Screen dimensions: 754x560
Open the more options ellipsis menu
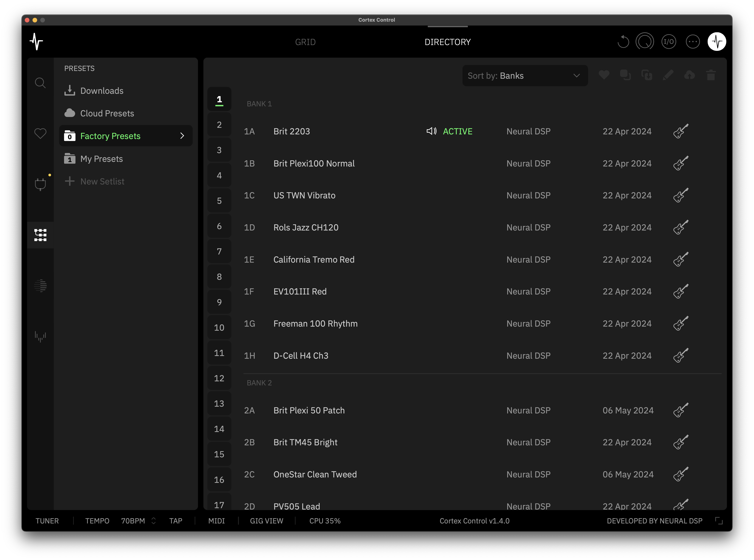click(x=693, y=41)
